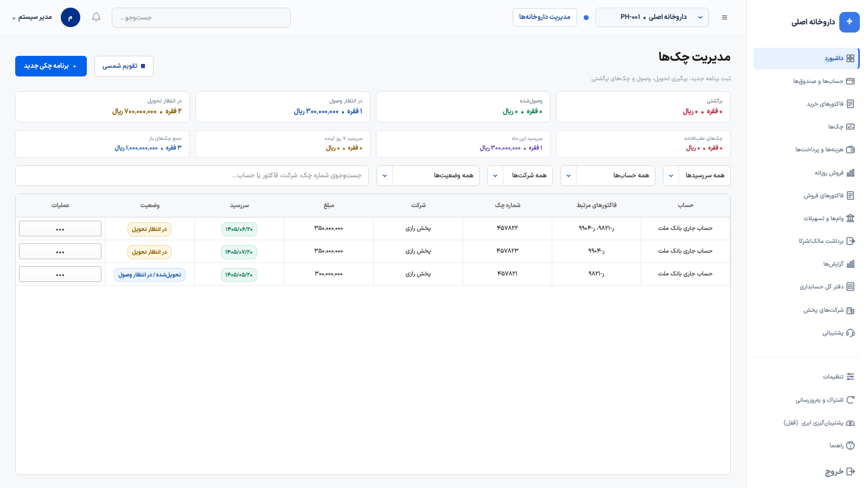
Task: Expand the همه وضعیت‌ها dropdown
Action: (x=428, y=176)
